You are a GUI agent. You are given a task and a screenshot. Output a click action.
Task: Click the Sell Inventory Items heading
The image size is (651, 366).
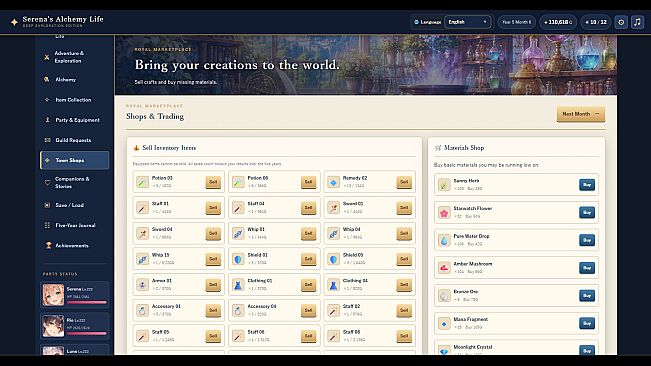pos(169,148)
